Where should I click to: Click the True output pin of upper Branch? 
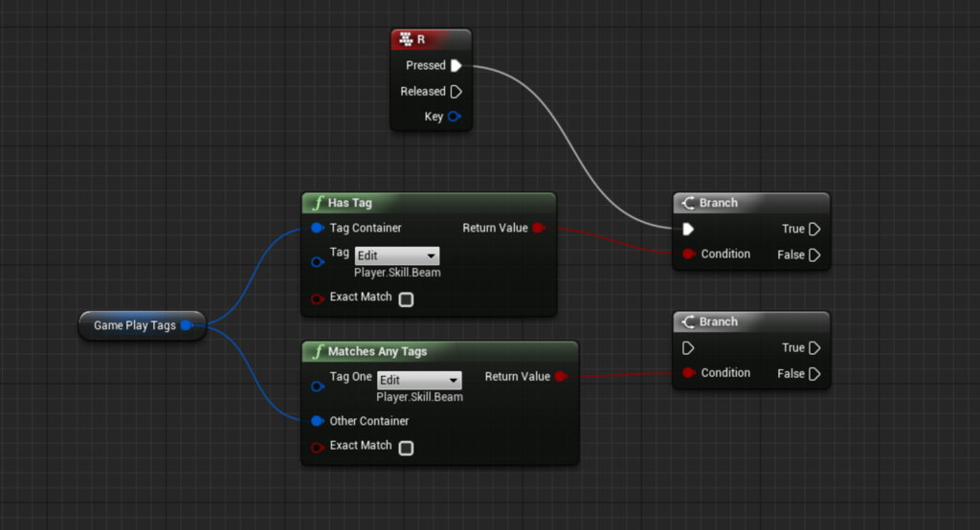(814, 229)
